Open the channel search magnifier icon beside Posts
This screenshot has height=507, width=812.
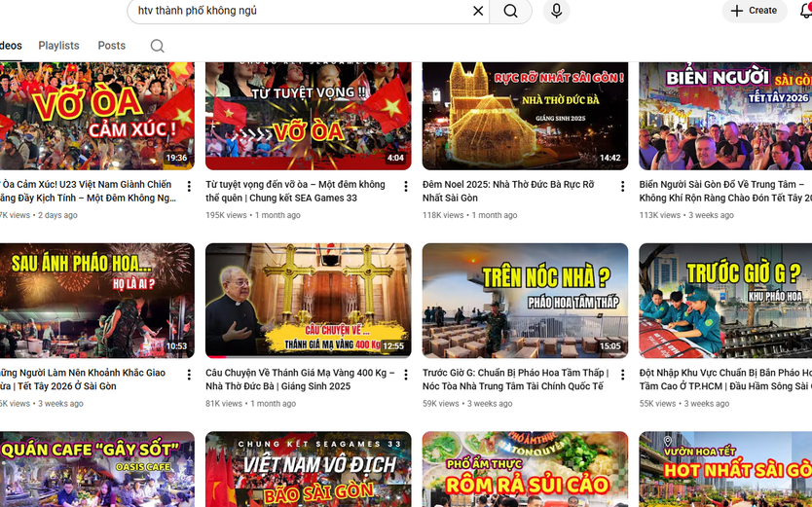click(x=158, y=46)
